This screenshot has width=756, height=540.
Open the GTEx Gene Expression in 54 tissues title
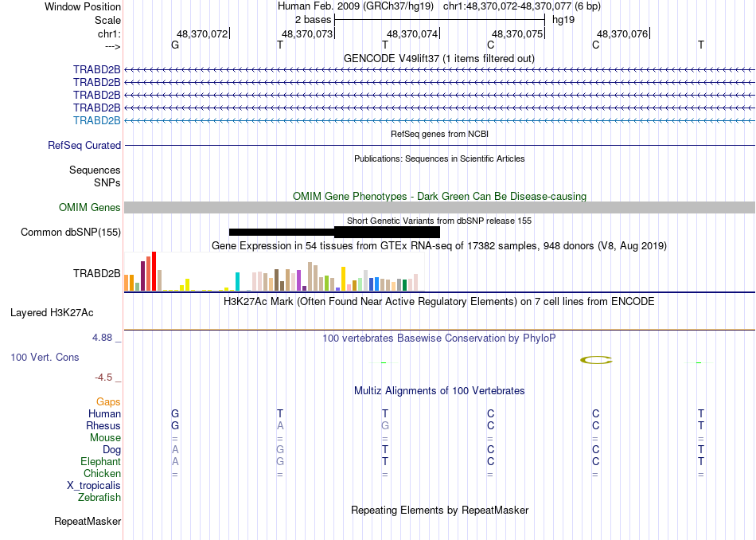(439, 245)
